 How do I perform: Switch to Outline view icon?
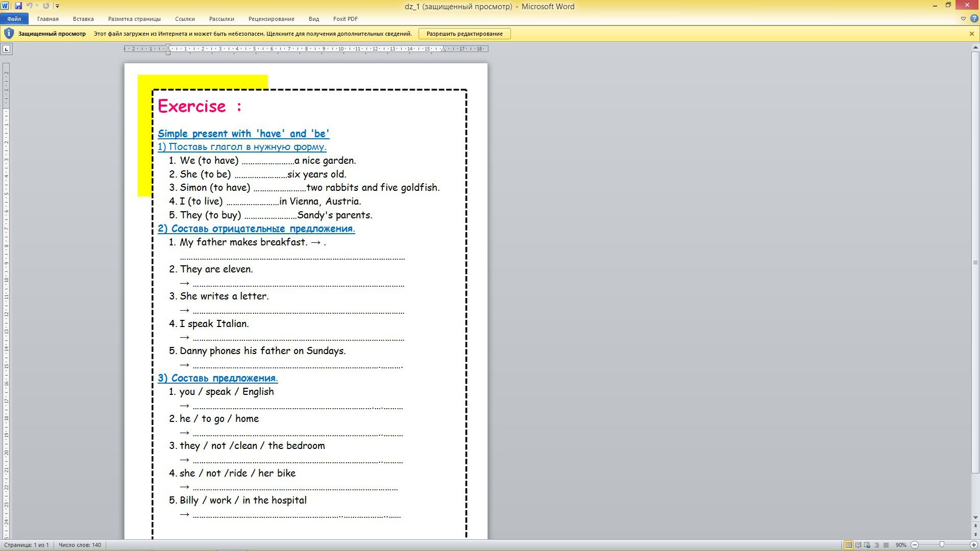pyautogui.click(x=876, y=545)
